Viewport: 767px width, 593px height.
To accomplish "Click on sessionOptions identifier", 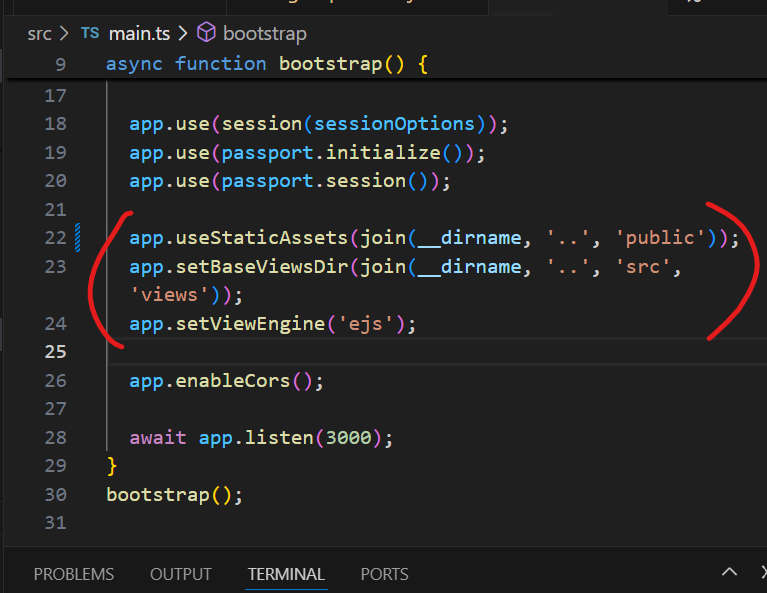I will pos(394,124).
